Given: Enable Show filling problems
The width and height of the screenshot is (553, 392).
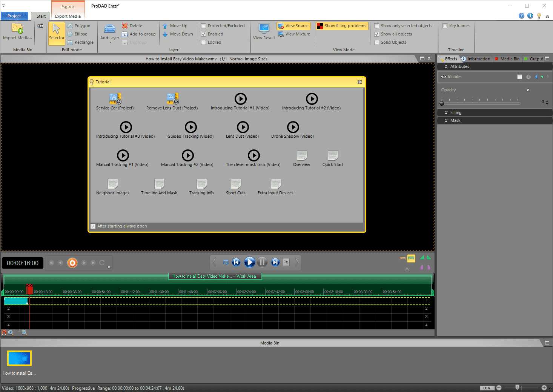Looking at the screenshot, I should (x=341, y=26).
